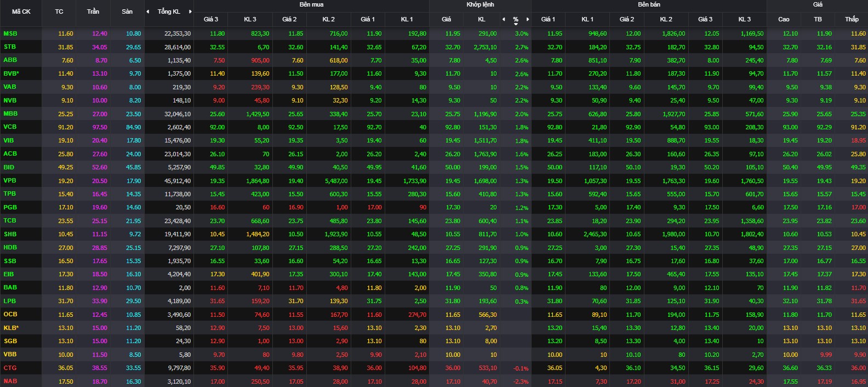
Task: Click STB matched volume 2,753,10
Action: pos(486,47)
